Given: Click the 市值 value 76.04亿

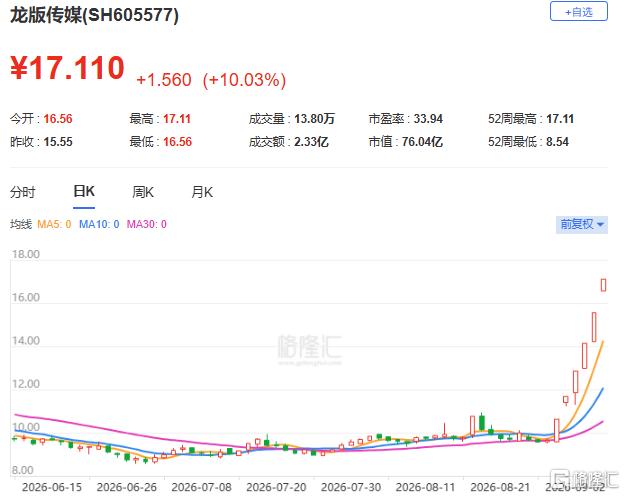Looking at the screenshot, I should click(422, 142).
